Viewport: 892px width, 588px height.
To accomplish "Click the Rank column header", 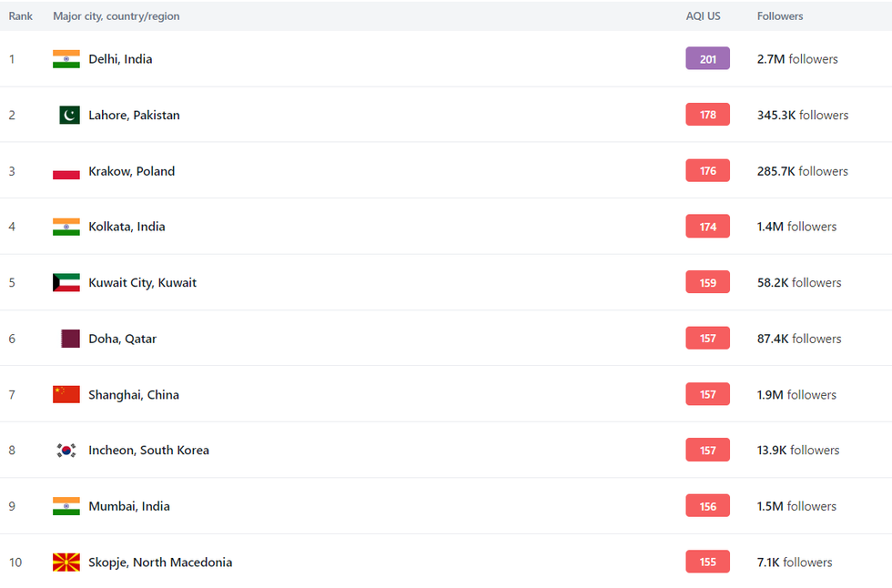I will click(x=21, y=16).
